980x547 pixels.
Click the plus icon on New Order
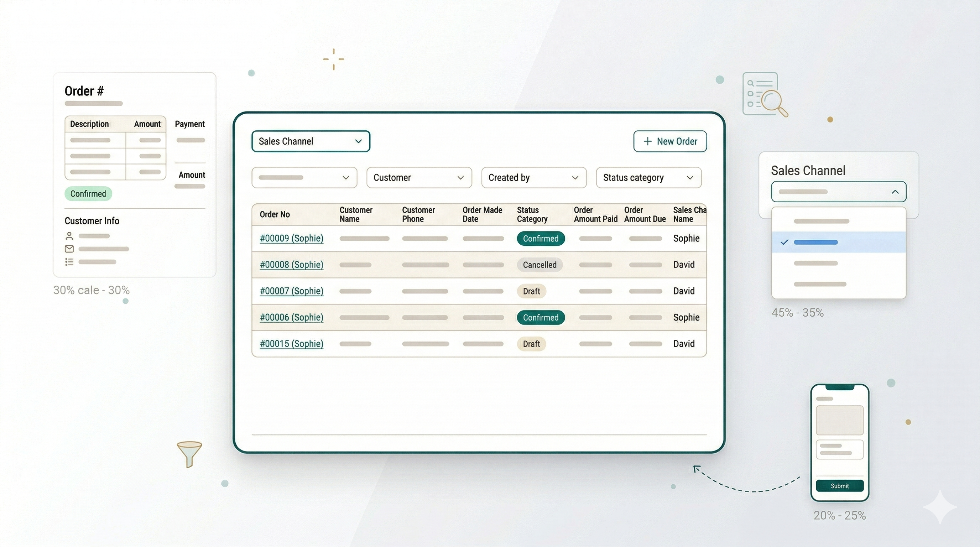[x=647, y=141]
